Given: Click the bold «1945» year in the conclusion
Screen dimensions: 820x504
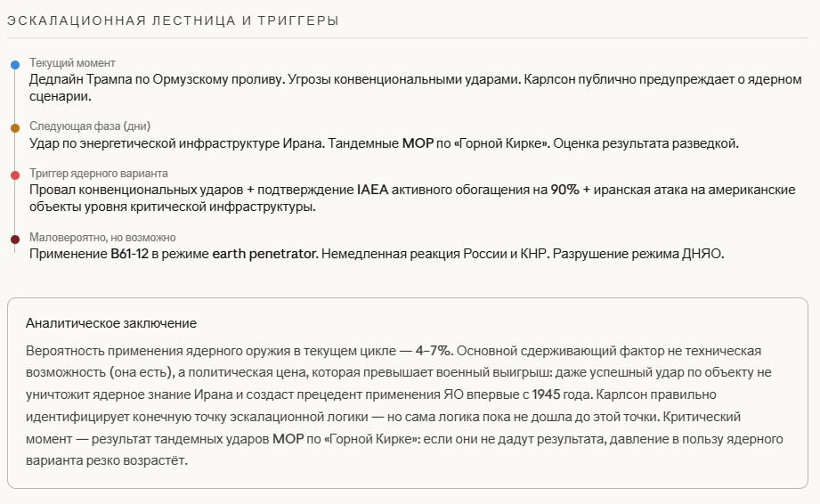Looking at the screenshot, I should click(x=546, y=394).
